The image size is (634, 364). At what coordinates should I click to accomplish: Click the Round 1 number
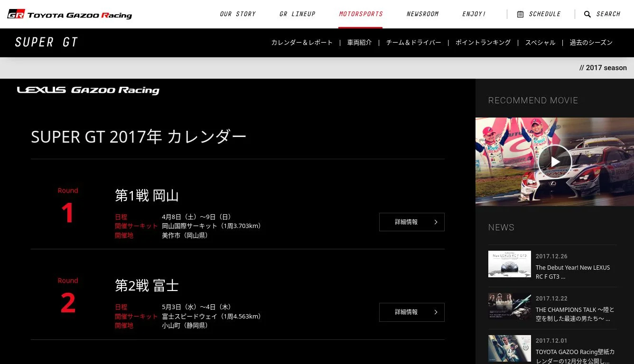(68, 213)
